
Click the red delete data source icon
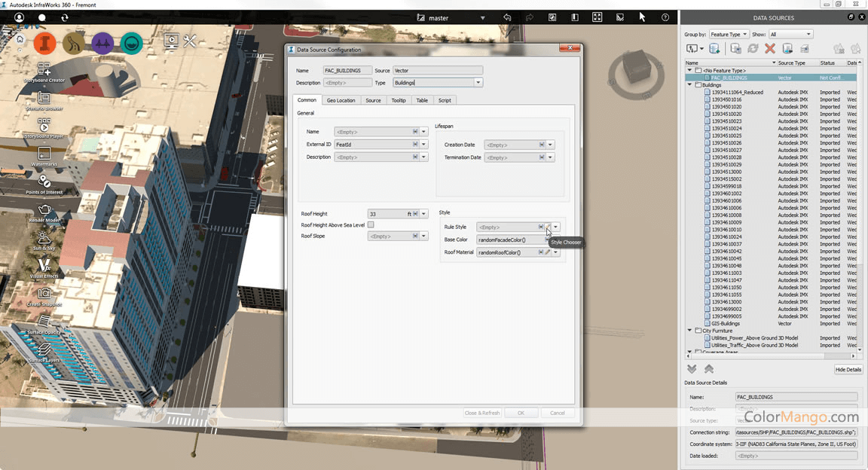point(769,48)
